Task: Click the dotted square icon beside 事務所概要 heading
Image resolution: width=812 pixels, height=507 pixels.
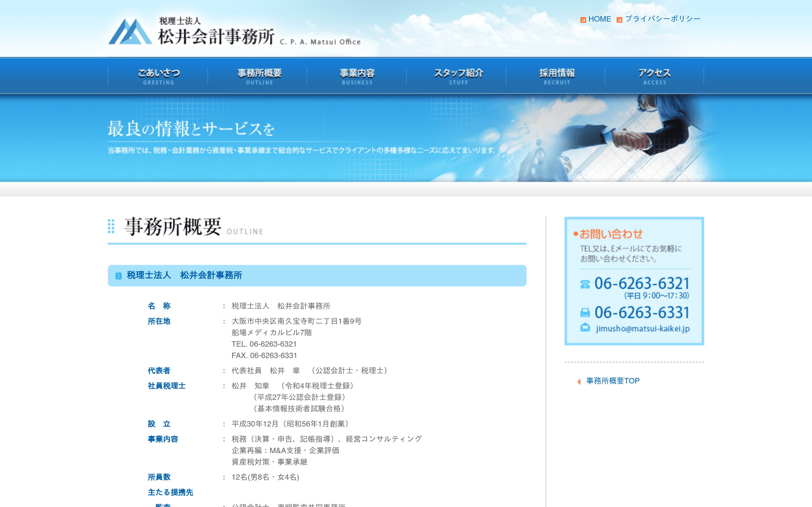Action: click(x=111, y=227)
